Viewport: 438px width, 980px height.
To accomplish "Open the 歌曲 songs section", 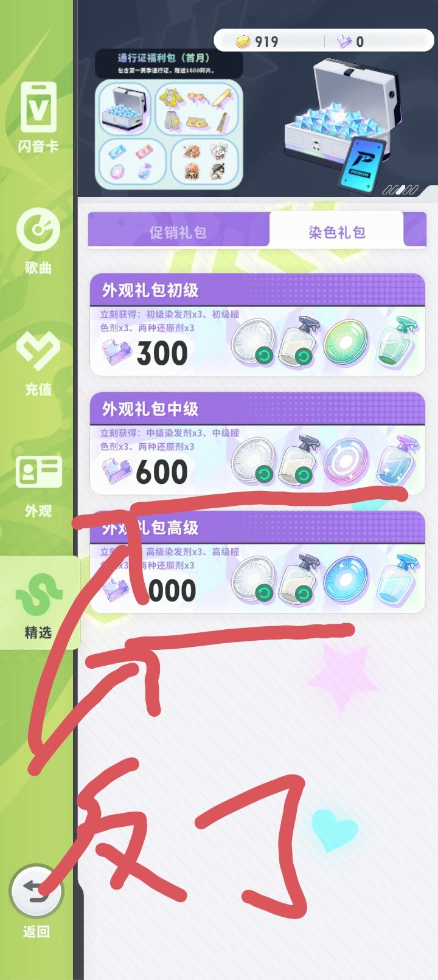I will (38, 241).
